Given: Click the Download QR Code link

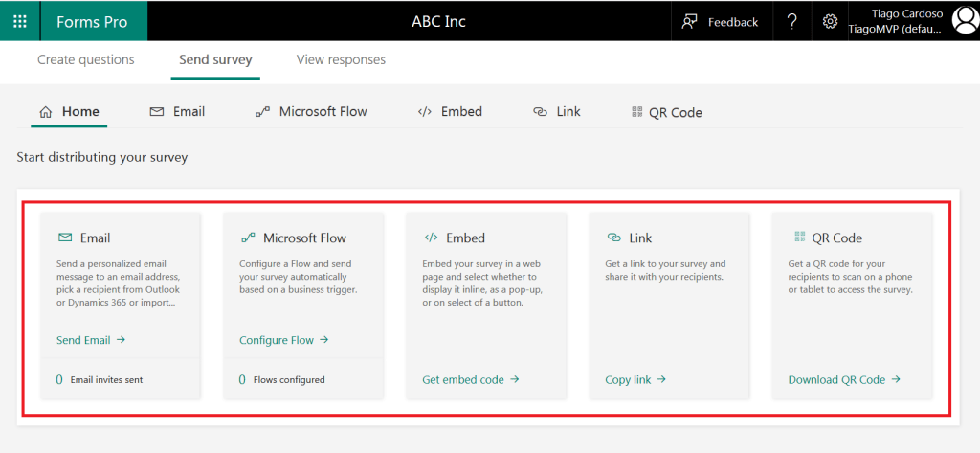Looking at the screenshot, I should [844, 379].
